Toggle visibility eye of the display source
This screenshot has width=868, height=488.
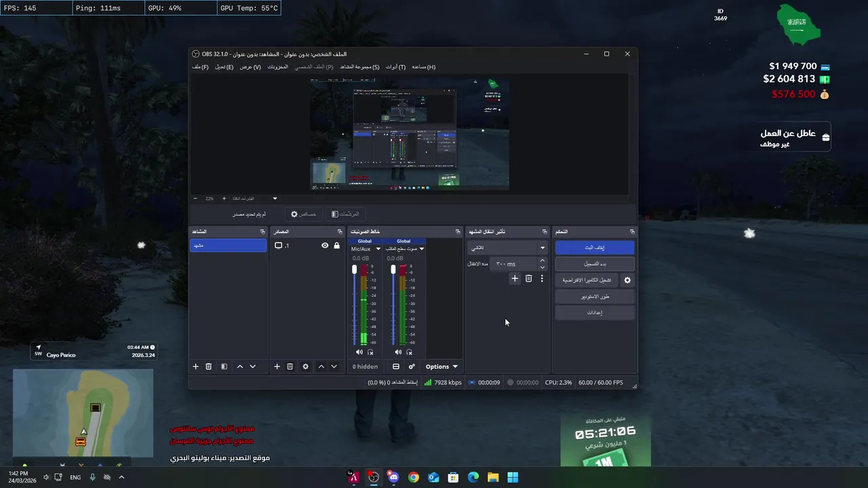(x=325, y=245)
